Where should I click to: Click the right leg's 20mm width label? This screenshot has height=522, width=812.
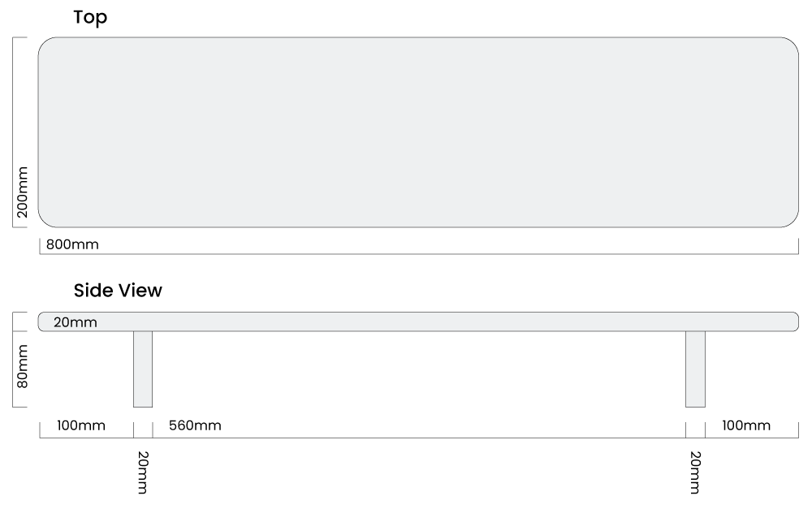pos(696,472)
